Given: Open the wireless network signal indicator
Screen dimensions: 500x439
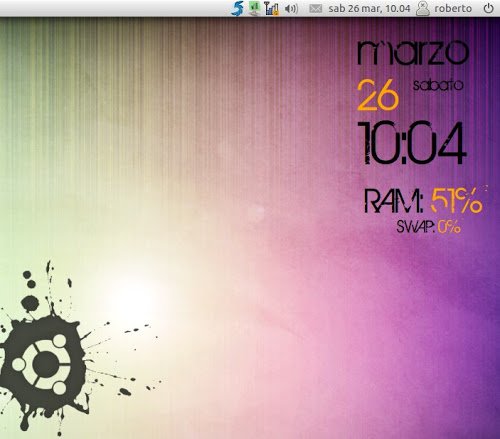Looking at the screenshot, I should (272, 8).
